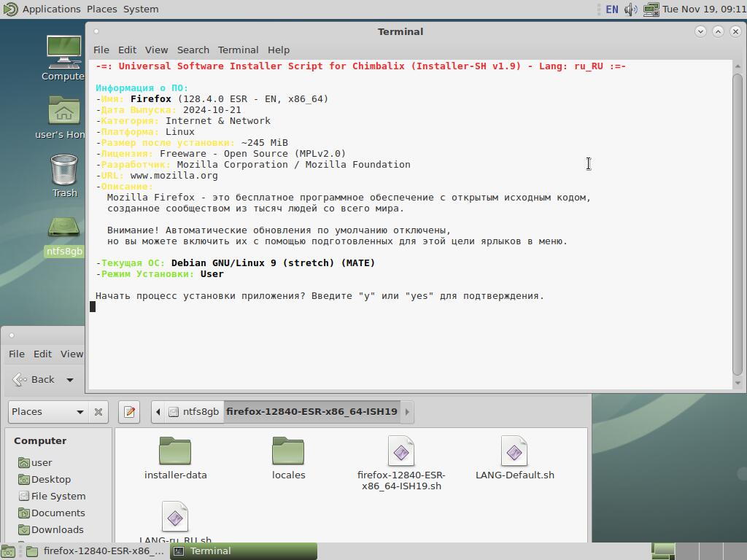Open the Back button history arrow
The height and width of the screenshot is (560, 747).
pyautogui.click(x=70, y=379)
